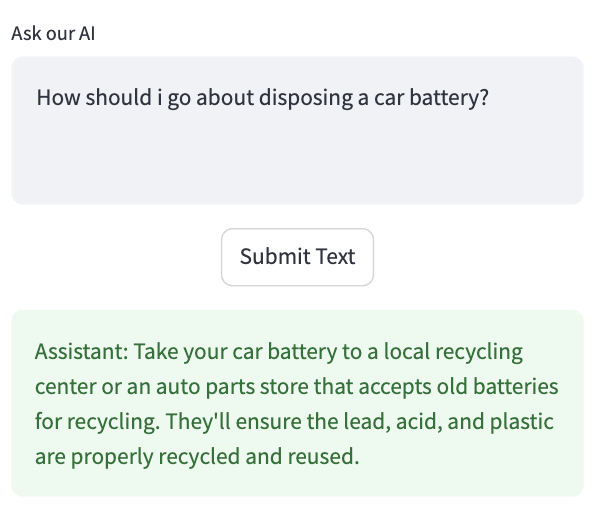Click the 'Ask our AI' label

53,33
